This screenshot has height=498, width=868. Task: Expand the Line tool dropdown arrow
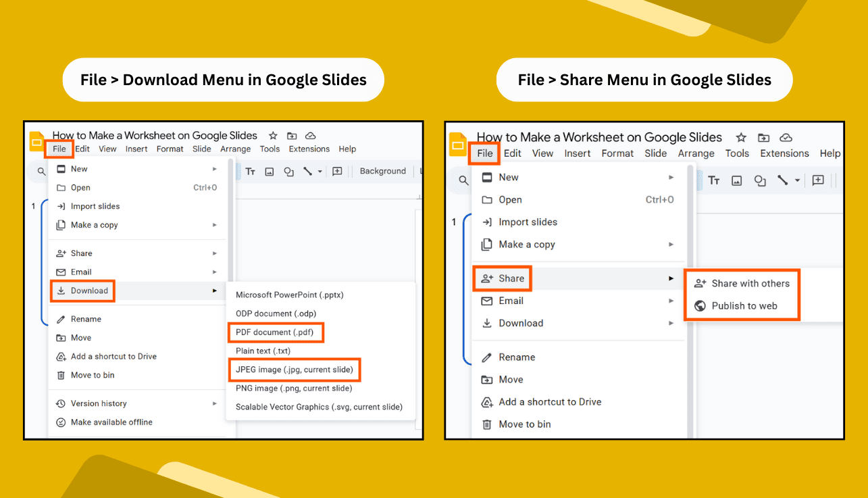320,171
